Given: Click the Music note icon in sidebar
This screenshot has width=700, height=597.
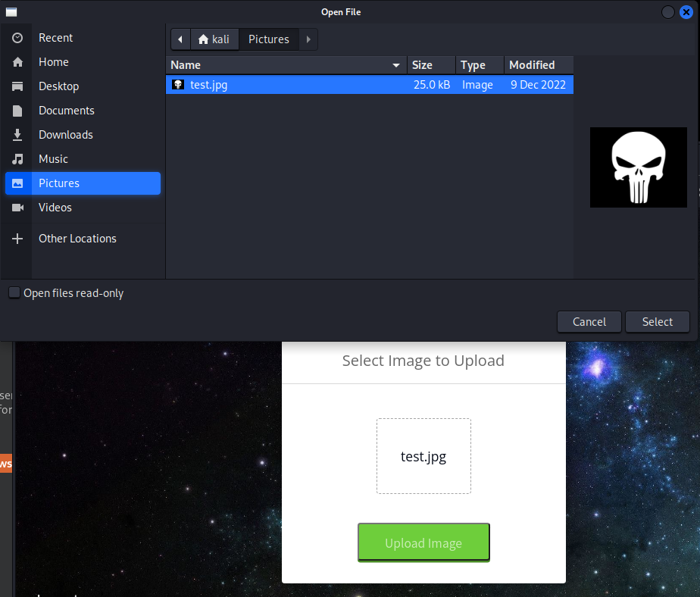Looking at the screenshot, I should tap(17, 159).
